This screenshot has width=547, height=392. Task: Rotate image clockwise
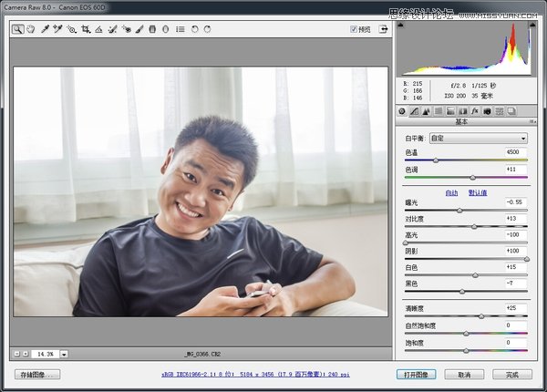click(x=208, y=29)
